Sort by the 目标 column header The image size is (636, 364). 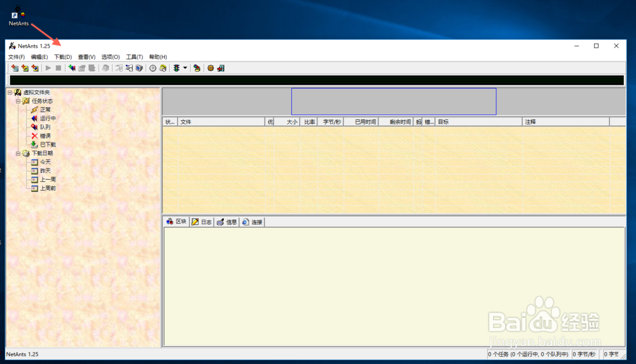(479, 121)
